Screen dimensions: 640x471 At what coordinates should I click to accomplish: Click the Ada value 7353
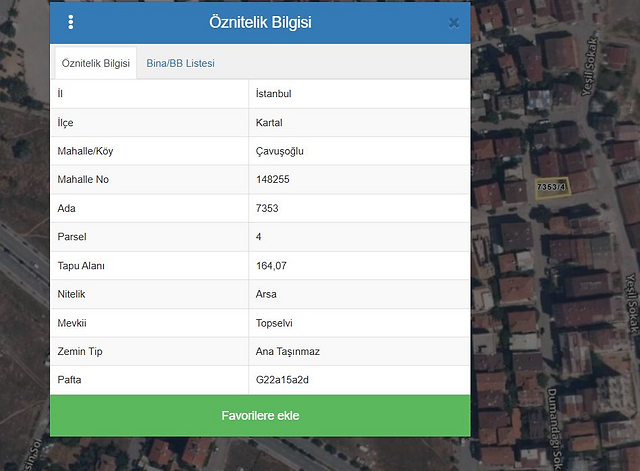coord(268,208)
